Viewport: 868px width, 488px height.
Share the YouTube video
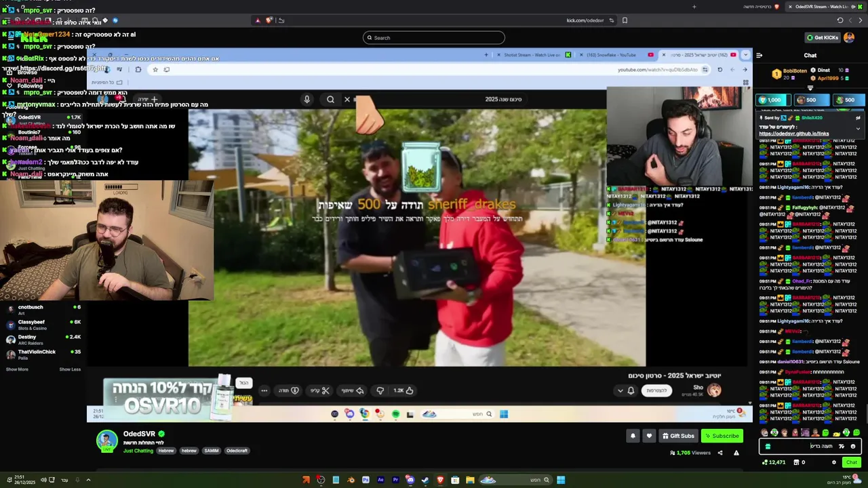[x=353, y=390]
